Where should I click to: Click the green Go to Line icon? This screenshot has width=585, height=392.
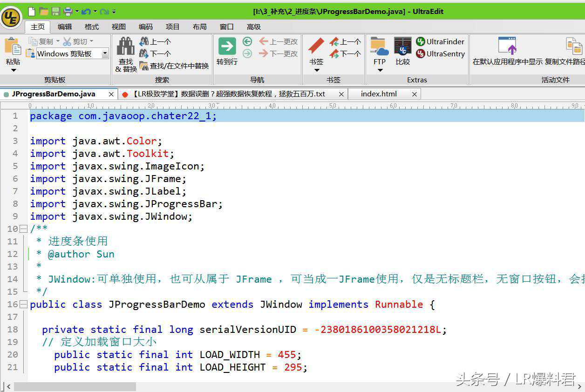(227, 47)
